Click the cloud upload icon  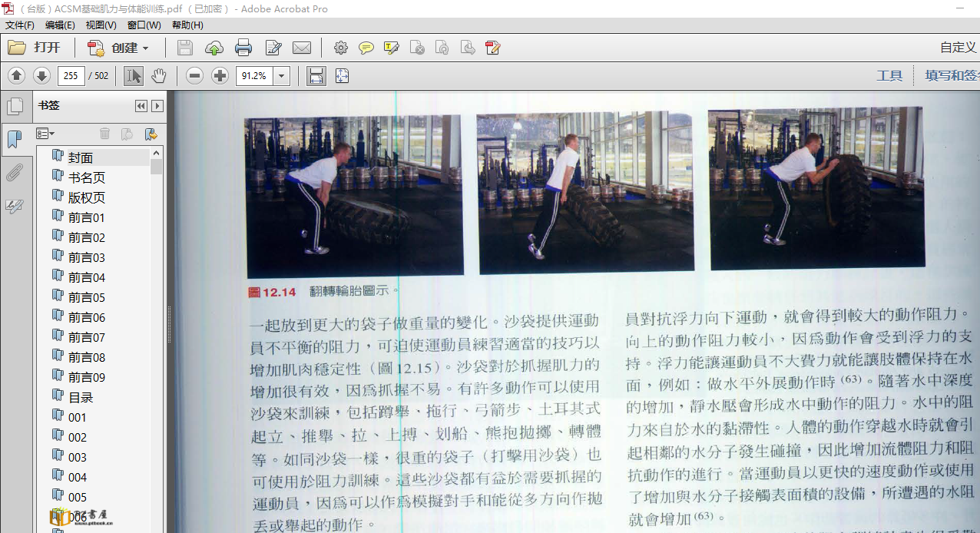click(x=214, y=48)
